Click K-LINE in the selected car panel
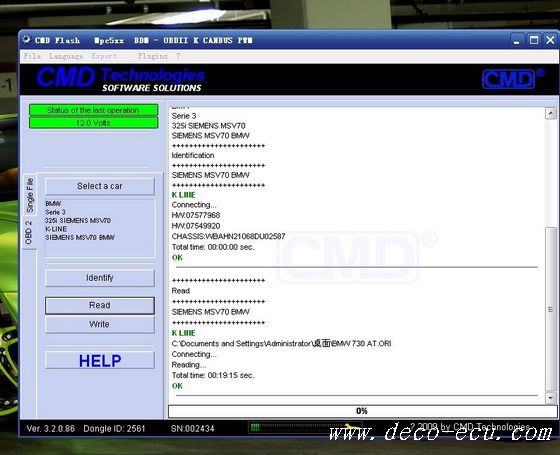560x455 pixels. click(56, 229)
